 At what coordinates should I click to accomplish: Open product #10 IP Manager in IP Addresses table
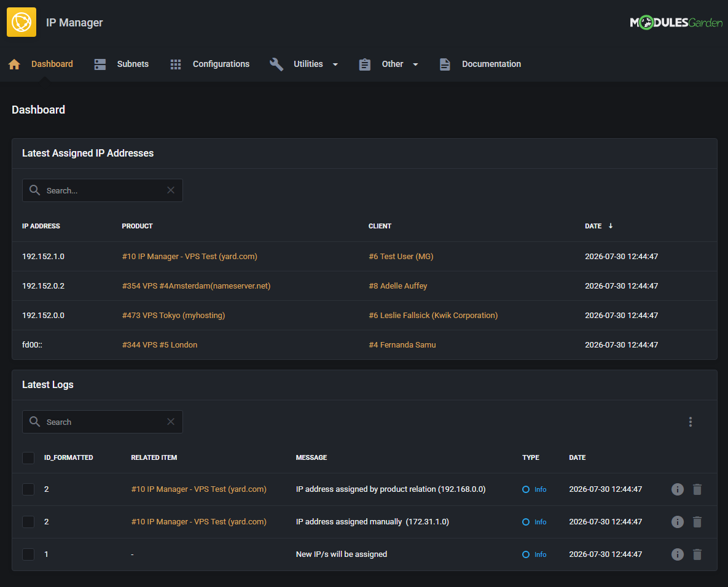click(x=189, y=256)
